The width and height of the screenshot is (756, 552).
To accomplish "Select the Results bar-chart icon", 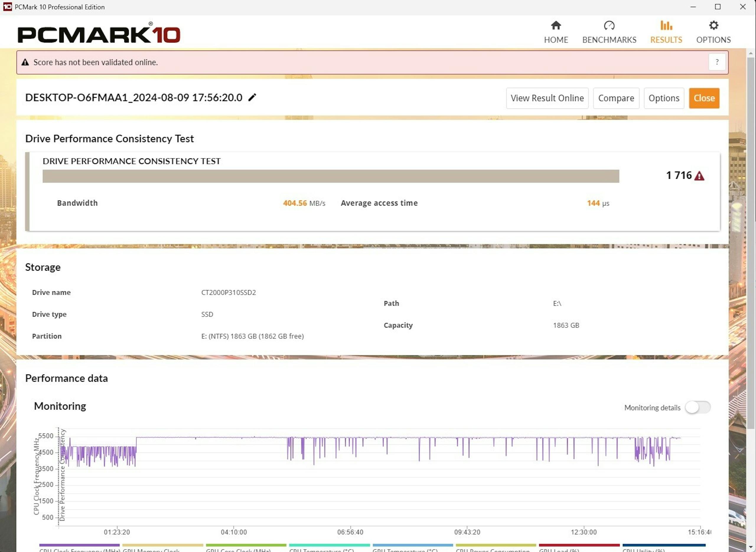I will click(666, 25).
